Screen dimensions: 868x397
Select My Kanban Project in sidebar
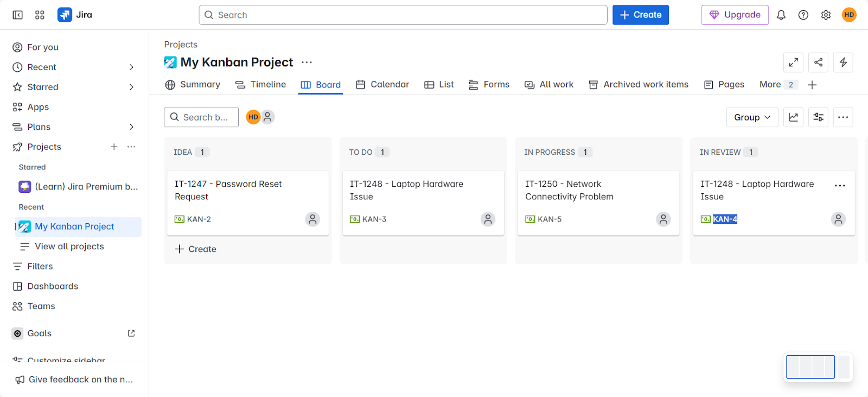coord(79,226)
